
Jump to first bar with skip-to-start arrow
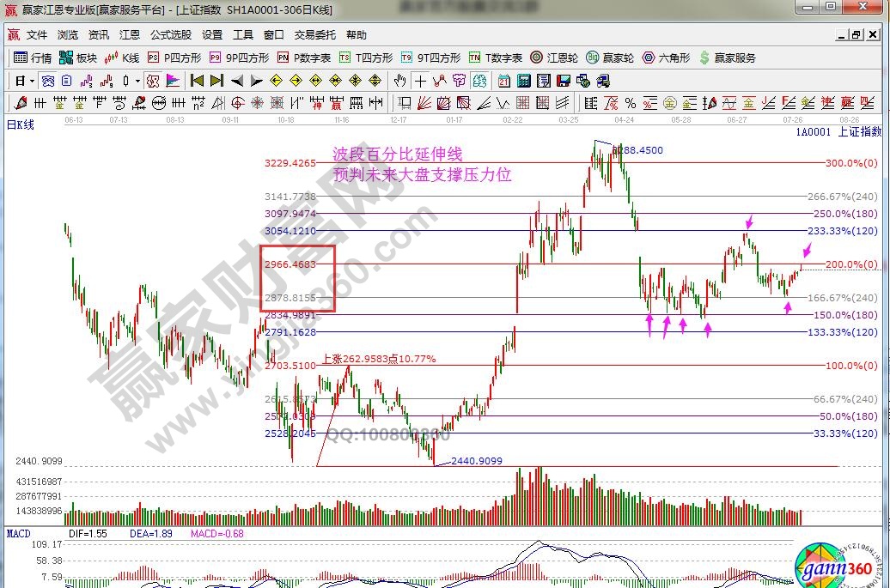tap(197, 81)
